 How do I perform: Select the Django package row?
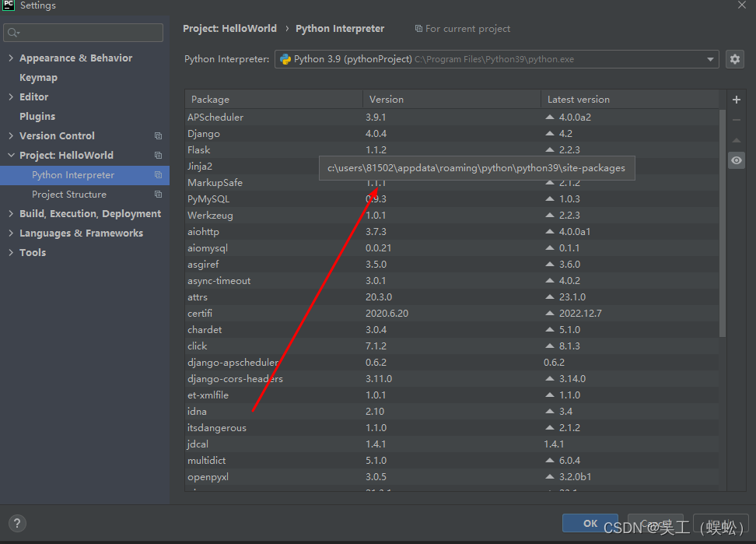(452, 134)
